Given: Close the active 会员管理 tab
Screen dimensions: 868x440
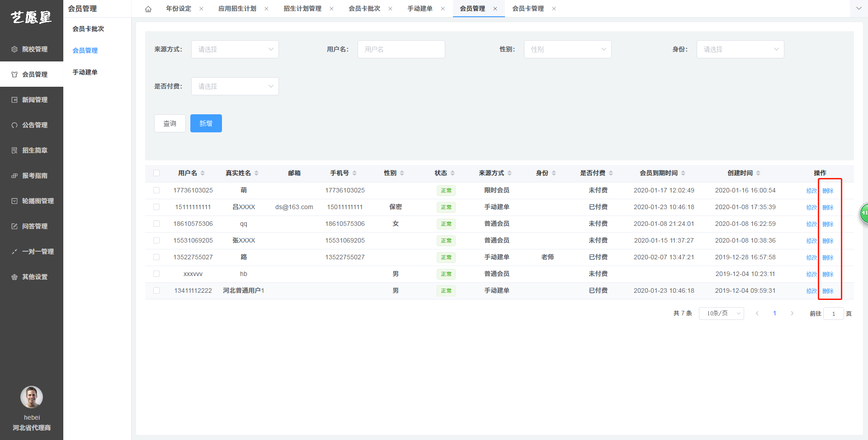Looking at the screenshot, I should coord(495,9).
